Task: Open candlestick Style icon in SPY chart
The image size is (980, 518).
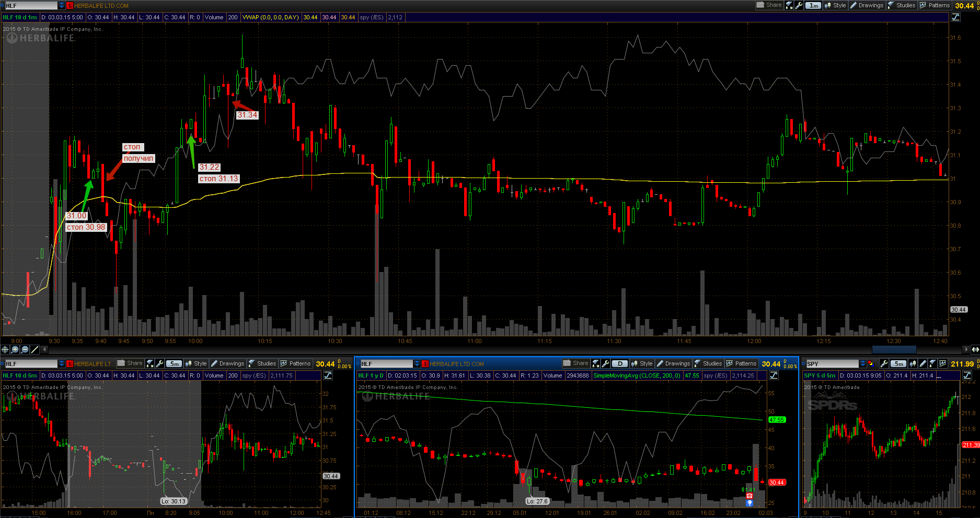Action: [913, 364]
